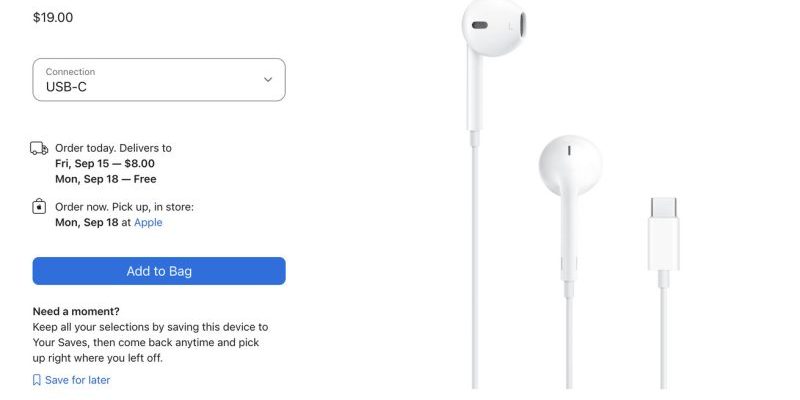Click the $19.00 price text
800x400 pixels.
(x=53, y=17)
